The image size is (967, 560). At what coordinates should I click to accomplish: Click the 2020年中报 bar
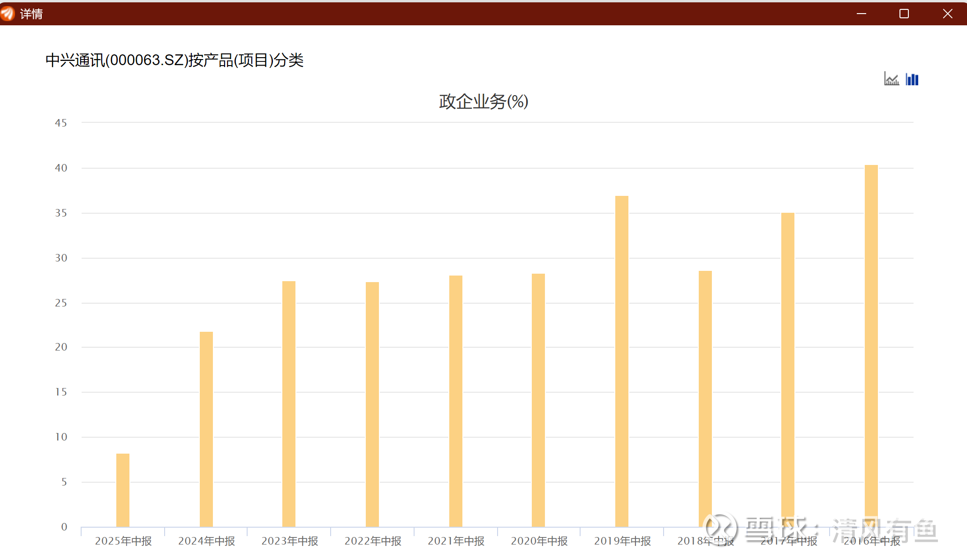pos(538,400)
